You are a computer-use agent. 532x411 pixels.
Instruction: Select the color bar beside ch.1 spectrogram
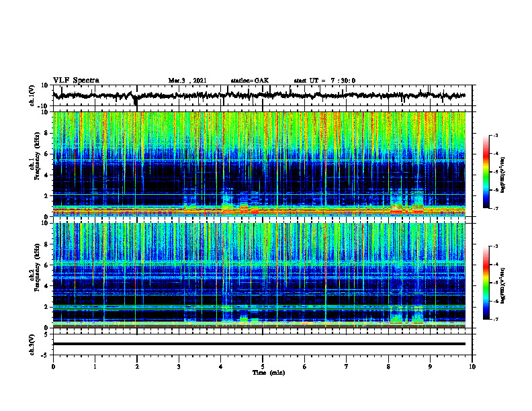(x=486, y=172)
